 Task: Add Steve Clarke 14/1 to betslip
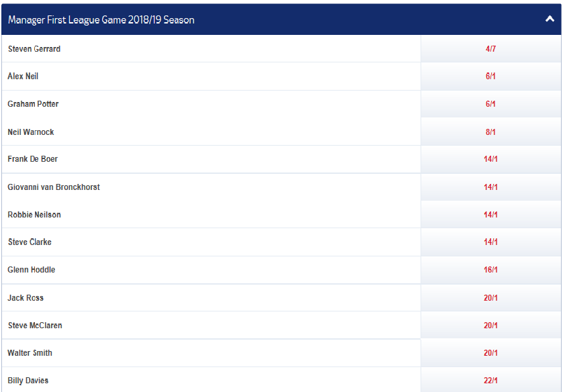(490, 242)
